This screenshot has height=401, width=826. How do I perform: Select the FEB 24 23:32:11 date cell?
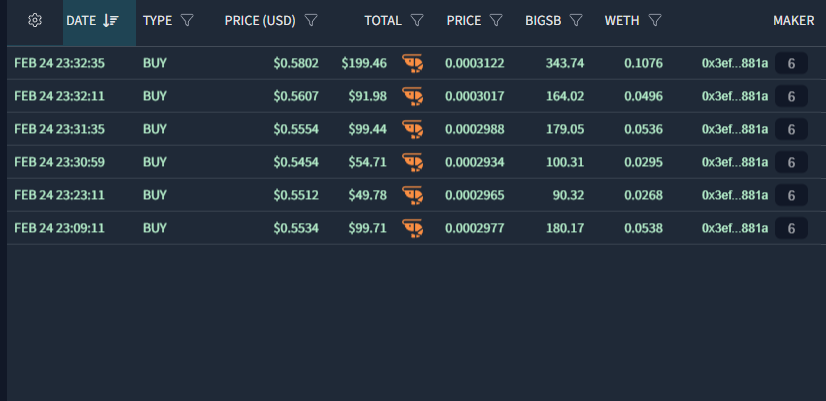60,96
